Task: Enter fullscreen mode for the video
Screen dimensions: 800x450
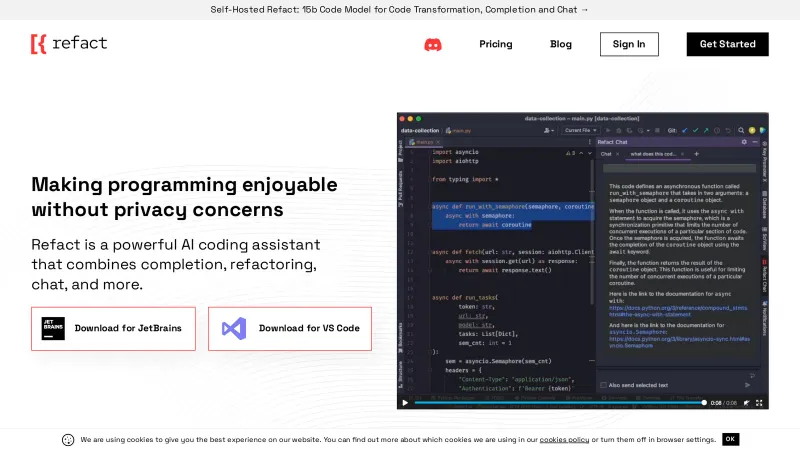Action: click(759, 403)
